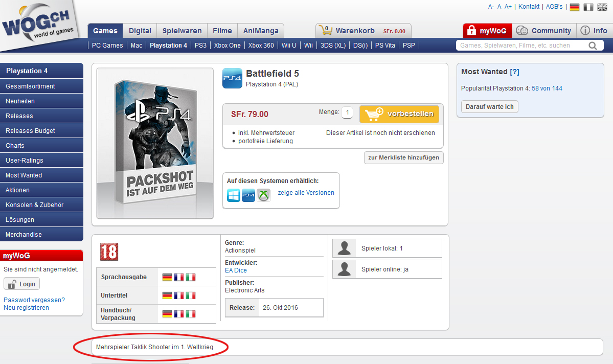
Task: Open the AniManga tab
Action: tap(261, 31)
